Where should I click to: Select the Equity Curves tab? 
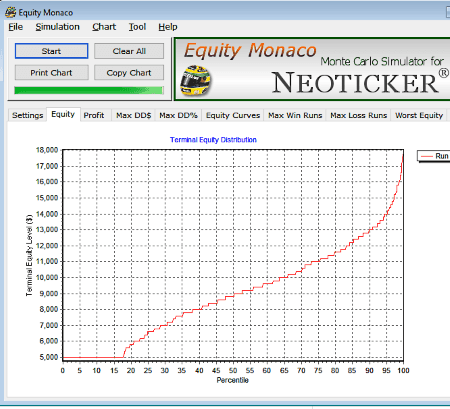click(x=233, y=115)
